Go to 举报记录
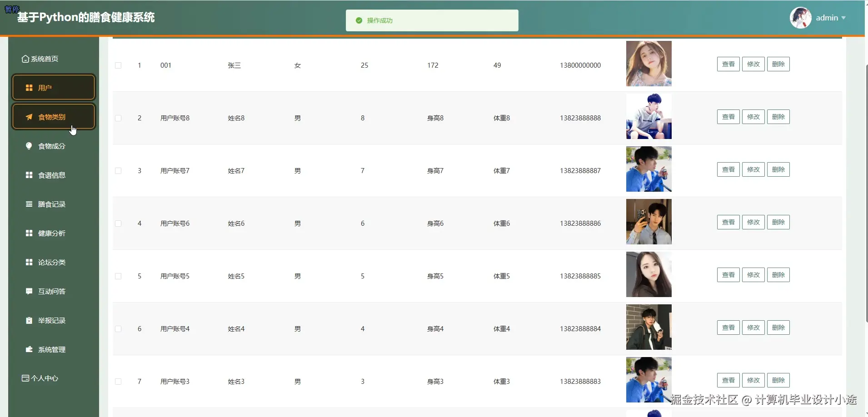 [54, 320]
